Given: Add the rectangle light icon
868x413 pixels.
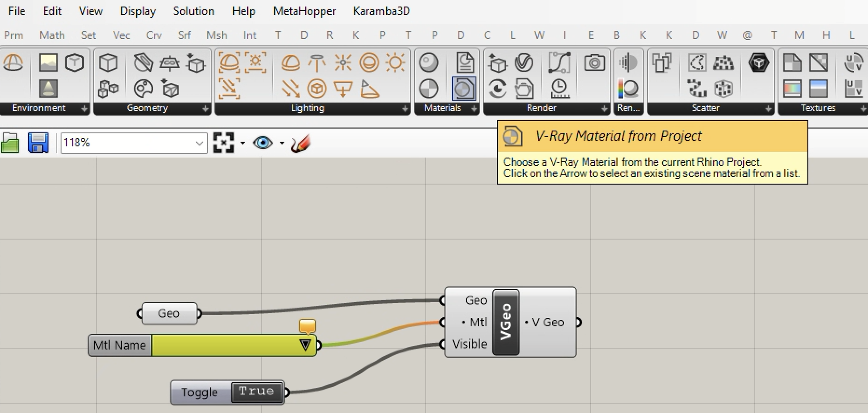Looking at the screenshot, I should click(x=343, y=88).
